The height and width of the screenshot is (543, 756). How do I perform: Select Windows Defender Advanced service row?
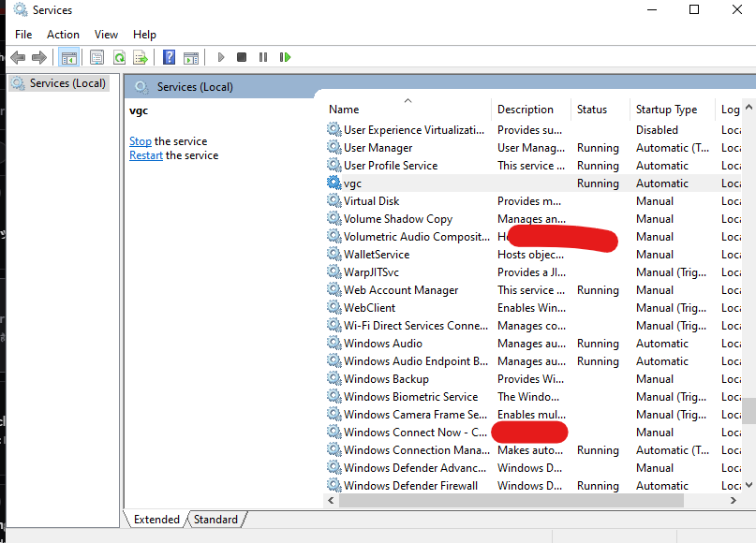(534, 468)
